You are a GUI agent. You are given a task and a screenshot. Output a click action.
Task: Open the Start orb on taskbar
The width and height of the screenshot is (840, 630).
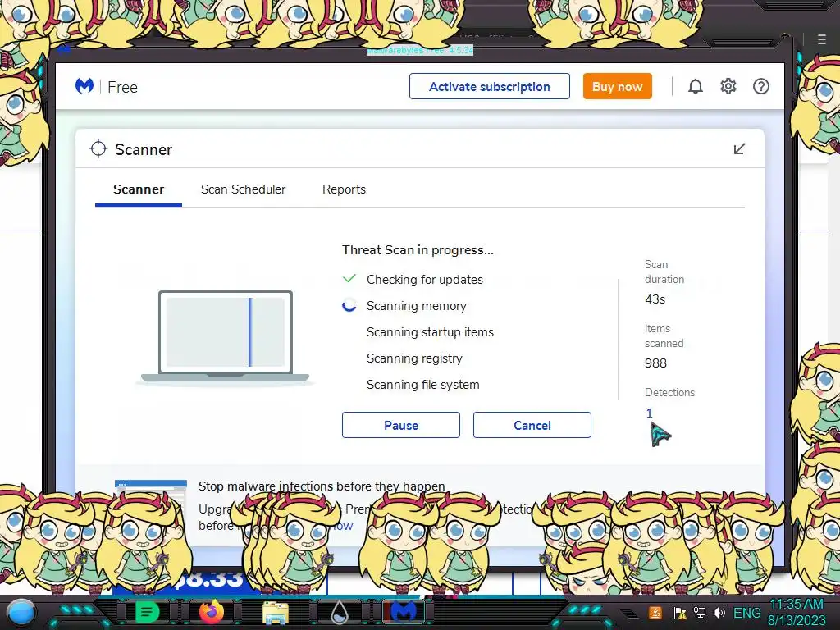[x=21, y=613]
